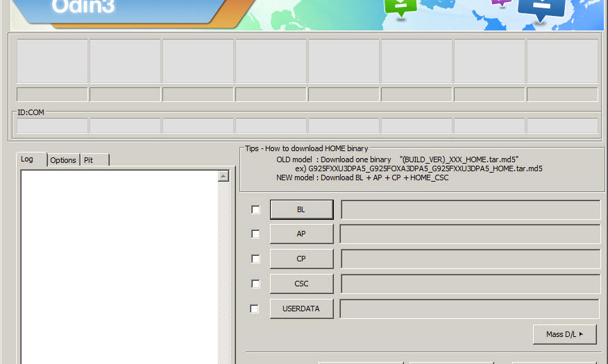Open the Options tab
Screen dimensions: 608x364
pyautogui.click(x=63, y=160)
